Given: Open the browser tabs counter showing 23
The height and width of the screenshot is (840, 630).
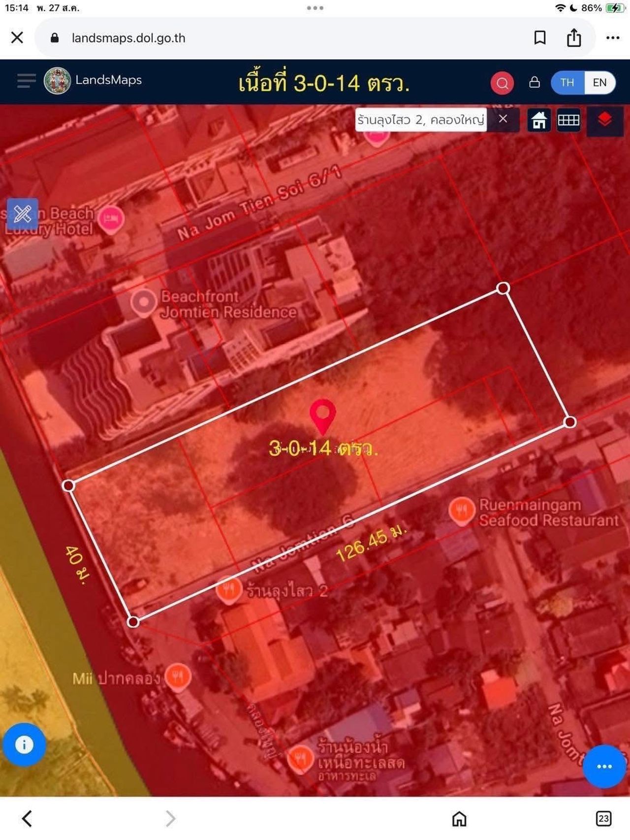Looking at the screenshot, I should [x=603, y=818].
